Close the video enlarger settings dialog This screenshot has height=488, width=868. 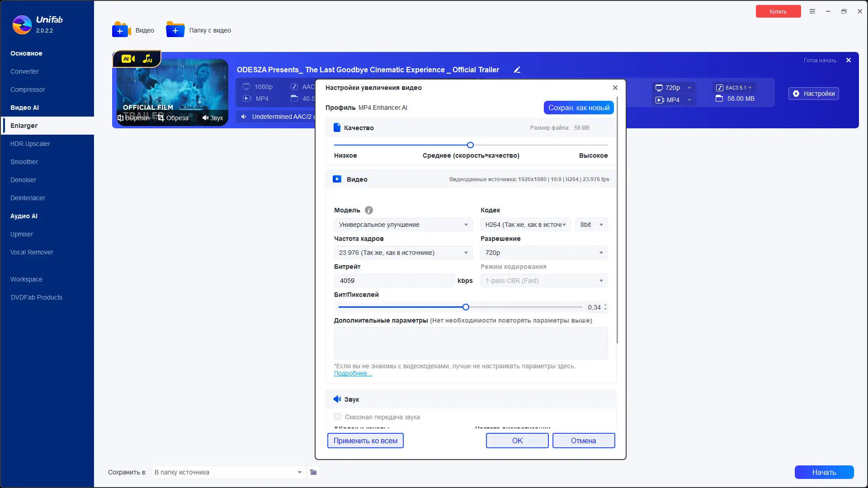click(615, 88)
